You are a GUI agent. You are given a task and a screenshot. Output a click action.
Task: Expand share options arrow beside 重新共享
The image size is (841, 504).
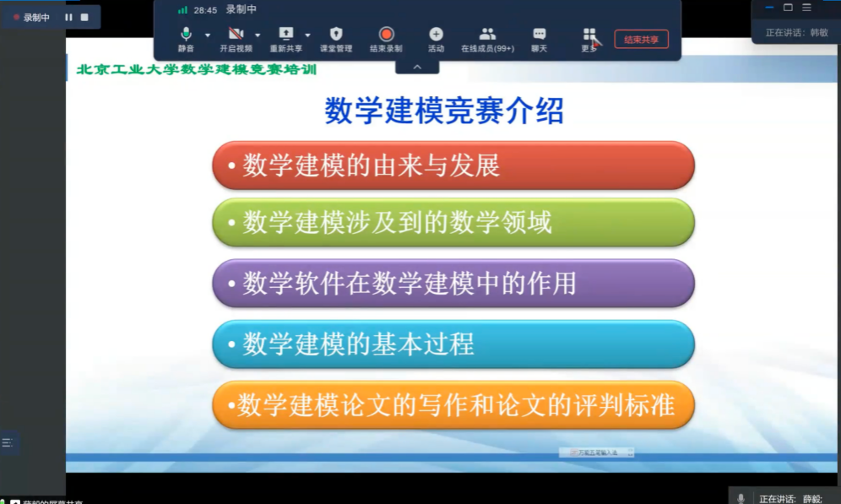[x=307, y=35]
